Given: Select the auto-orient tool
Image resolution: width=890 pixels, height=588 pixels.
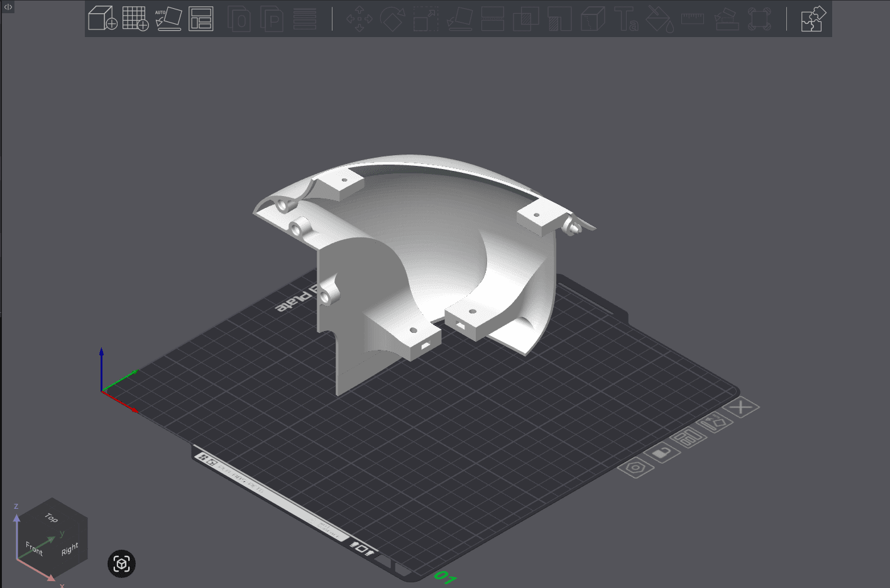Looking at the screenshot, I should click(168, 19).
